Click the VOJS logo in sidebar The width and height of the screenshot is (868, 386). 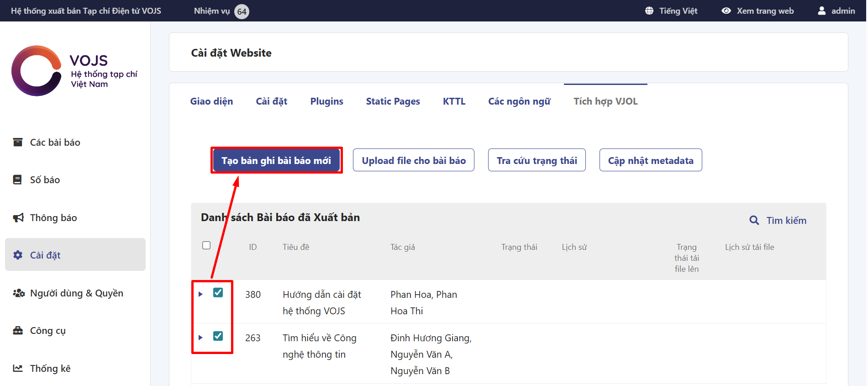tap(37, 71)
